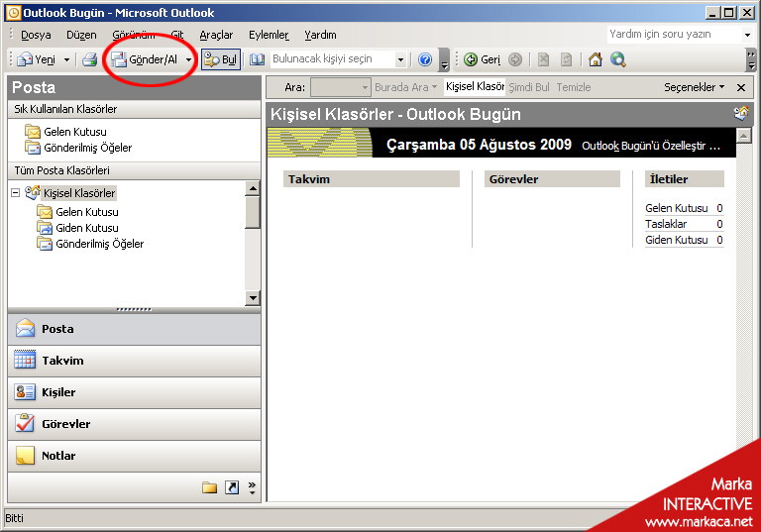The height and width of the screenshot is (532, 761).
Task: Click the Gönder/Al send-receive button
Action: pyautogui.click(x=145, y=59)
